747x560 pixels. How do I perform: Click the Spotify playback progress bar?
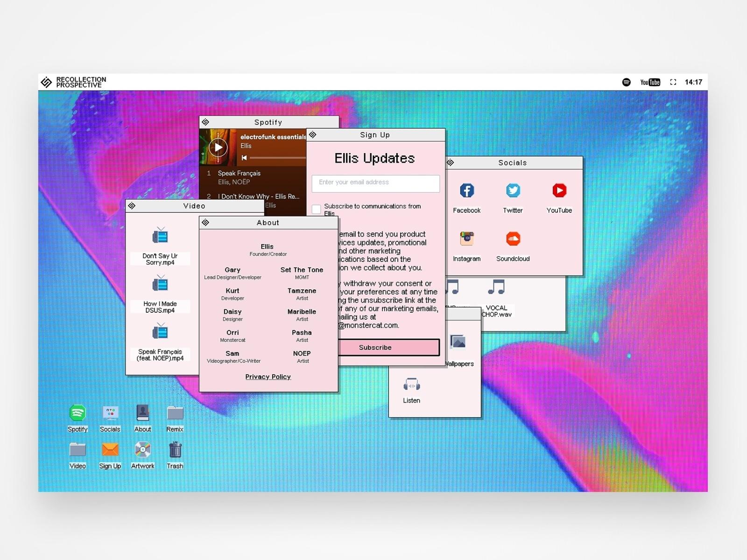pyautogui.click(x=278, y=158)
